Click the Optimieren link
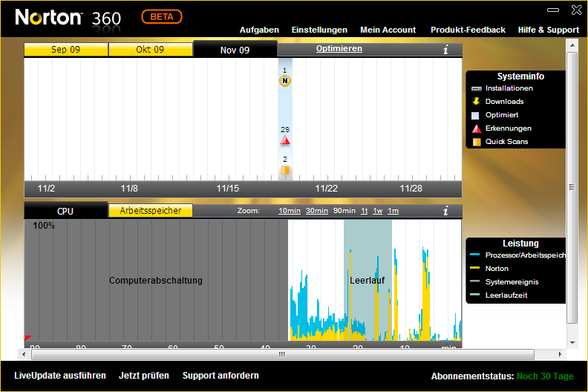The width and height of the screenshot is (588, 392). 339,48
